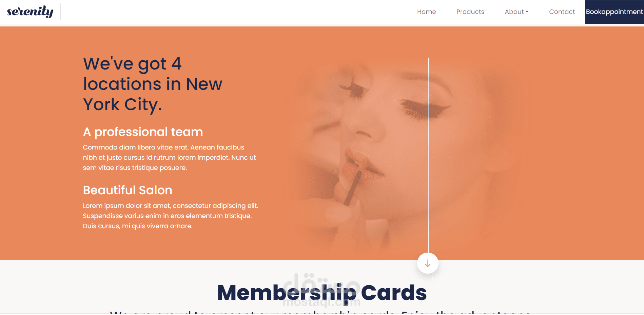Go to the Products page
Image resolution: width=644 pixels, height=315 pixels.
470,12
